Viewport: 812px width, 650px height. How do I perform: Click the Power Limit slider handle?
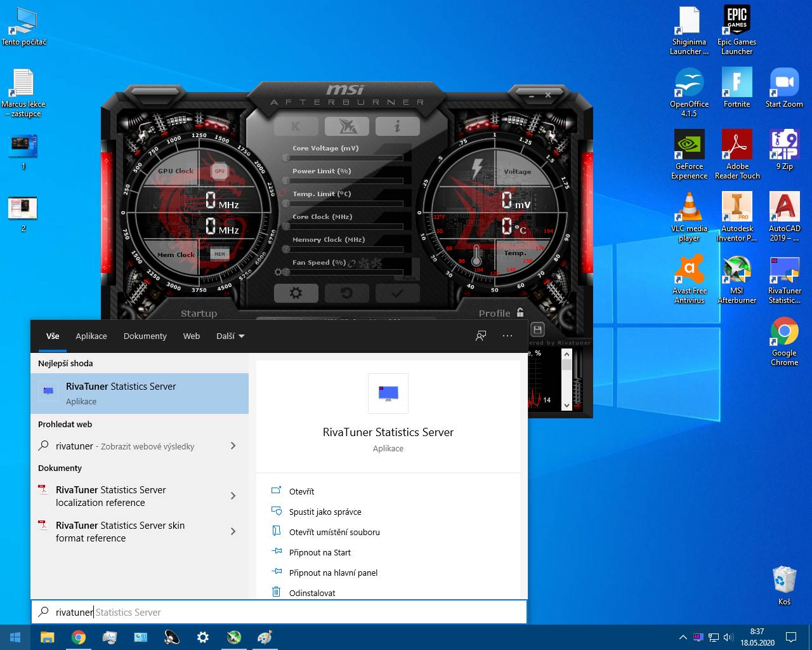[286, 181]
